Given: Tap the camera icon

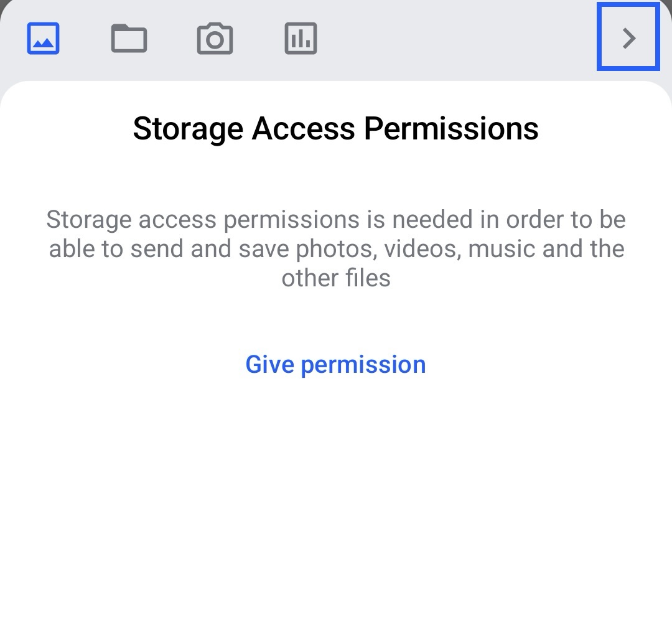Looking at the screenshot, I should tap(215, 39).
